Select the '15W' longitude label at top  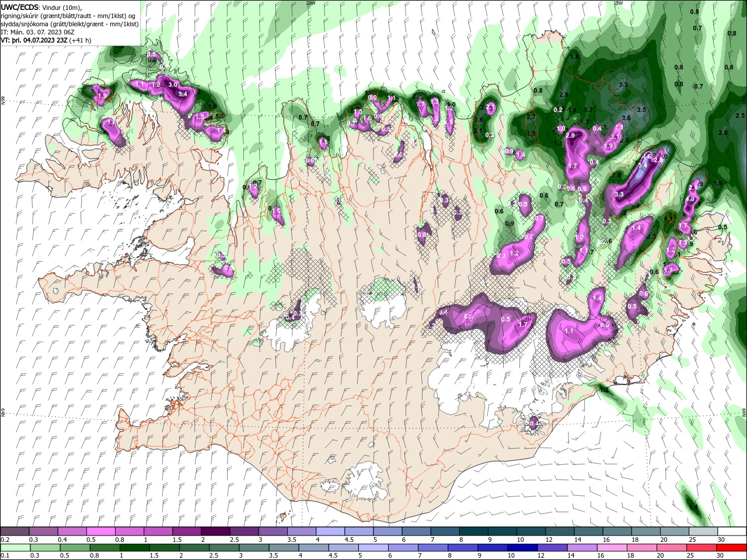point(619,3)
